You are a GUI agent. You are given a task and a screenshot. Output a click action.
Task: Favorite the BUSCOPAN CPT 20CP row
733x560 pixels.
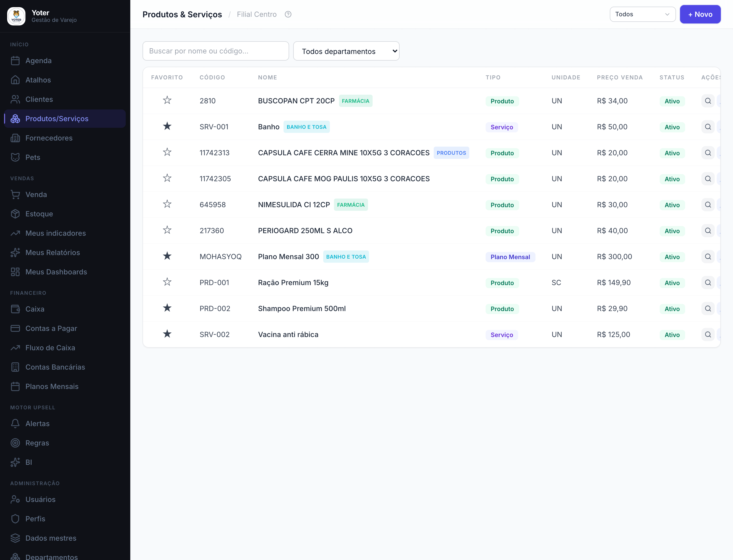pos(167,100)
